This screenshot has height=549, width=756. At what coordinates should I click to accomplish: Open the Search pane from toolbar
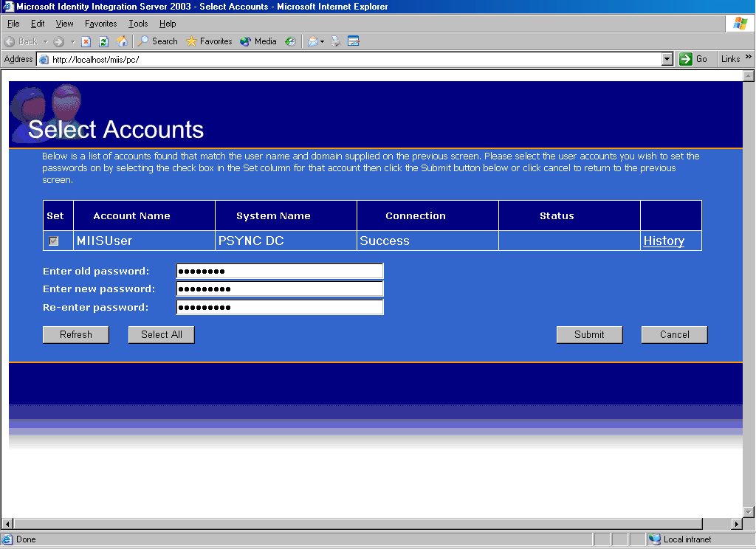[x=158, y=41]
